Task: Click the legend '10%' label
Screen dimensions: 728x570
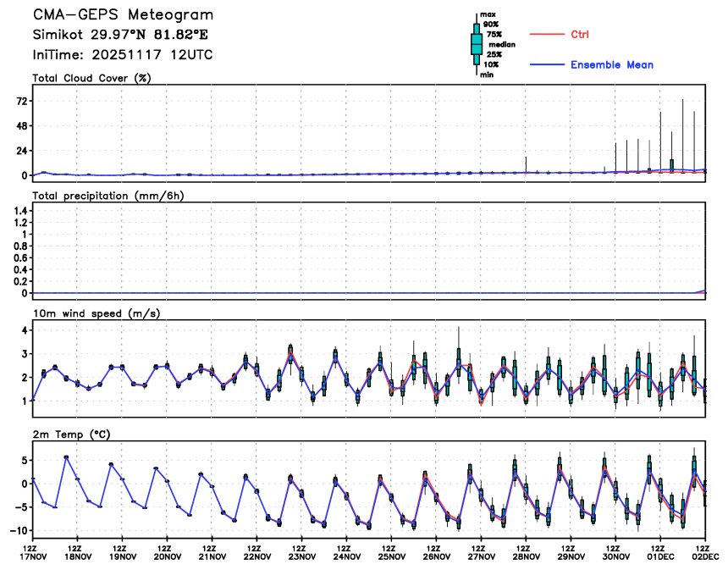Action: (x=491, y=64)
